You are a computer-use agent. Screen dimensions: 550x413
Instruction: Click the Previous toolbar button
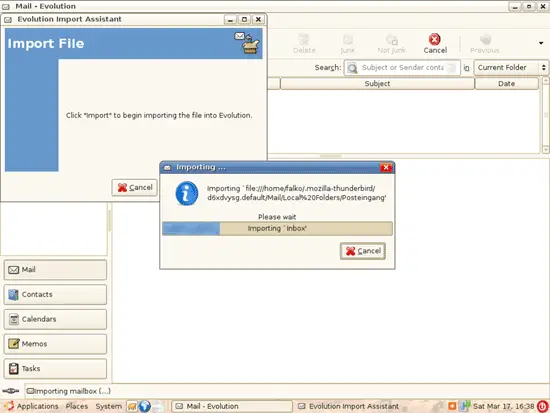(x=484, y=44)
